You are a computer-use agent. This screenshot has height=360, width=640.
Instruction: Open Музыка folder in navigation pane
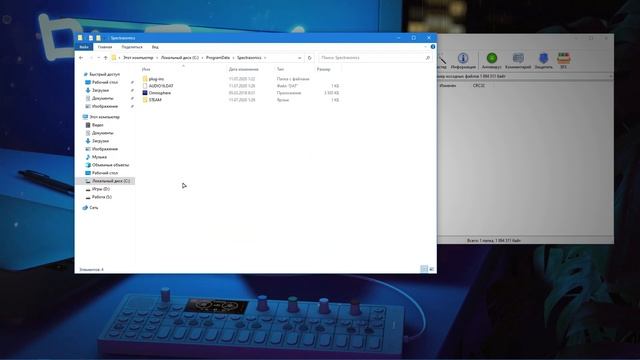tap(99, 157)
